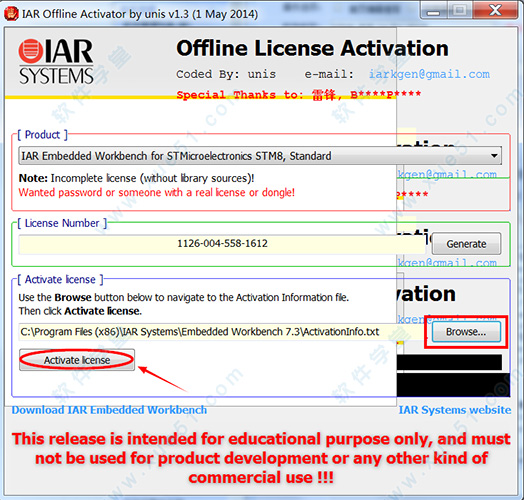524x500 pixels.
Task: Click the activator app icon in title bar
Action: 11,14
